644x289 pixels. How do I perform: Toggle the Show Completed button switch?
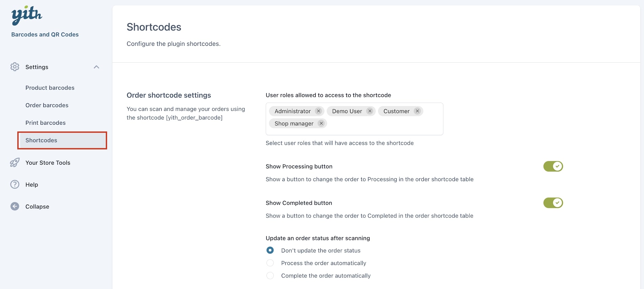553,203
